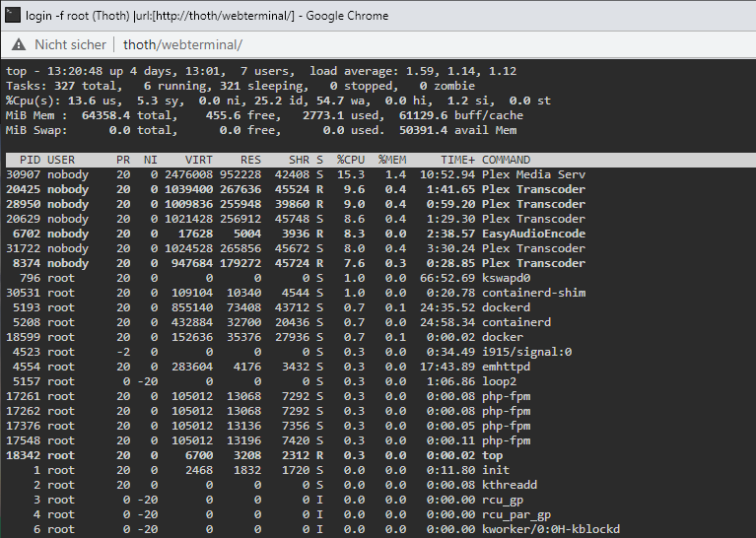756x538 pixels.
Task: Click the rcu_gp command name
Action: click(503, 500)
